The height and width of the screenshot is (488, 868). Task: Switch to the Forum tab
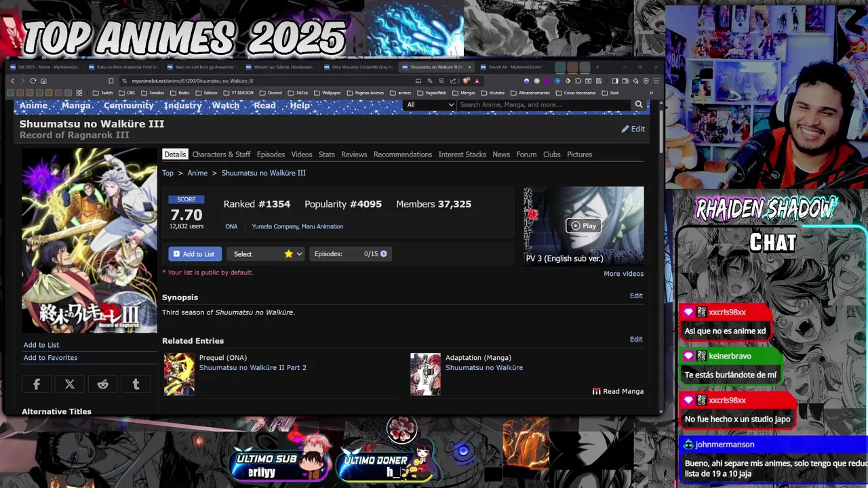click(x=526, y=155)
